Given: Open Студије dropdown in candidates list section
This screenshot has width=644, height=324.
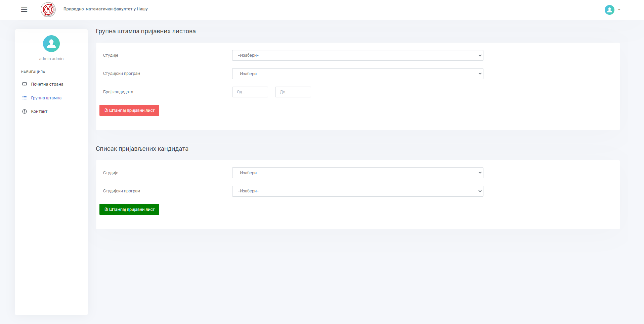Looking at the screenshot, I should [x=357, y=173].
